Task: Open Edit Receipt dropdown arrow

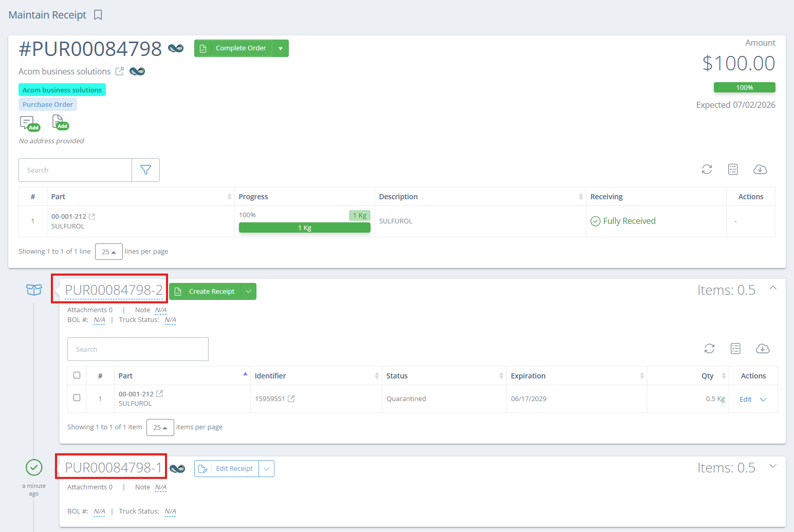Action: point(267,469)
